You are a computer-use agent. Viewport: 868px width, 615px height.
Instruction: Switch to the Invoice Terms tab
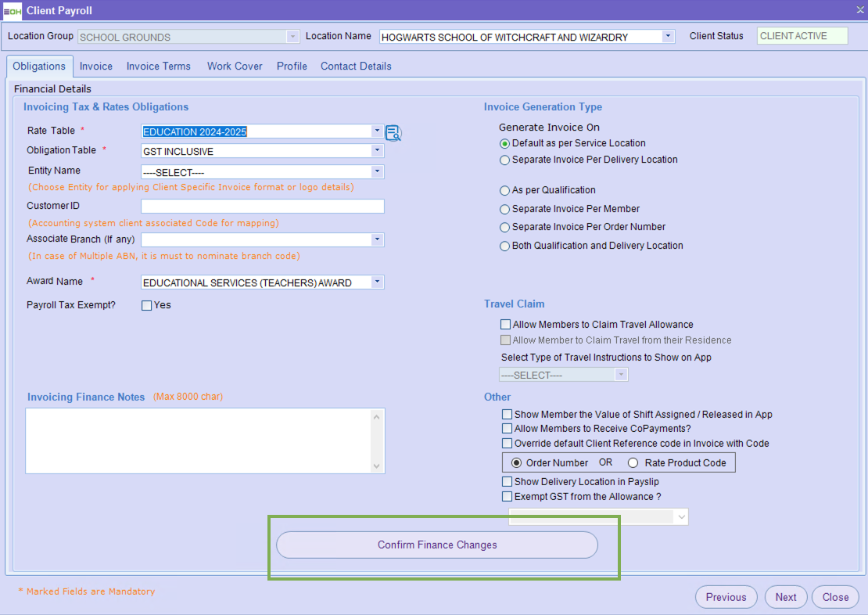click(159, 67)
